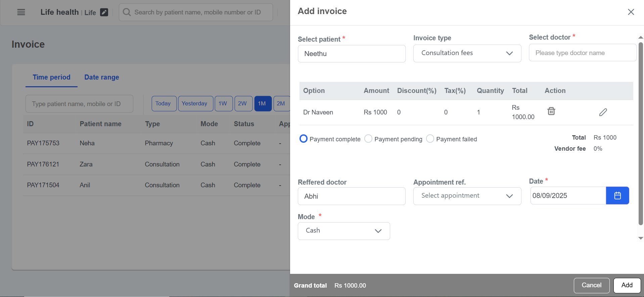This screenshot has width=644, height=297.
Task: Click the Type column header
Action: click(152, 124)
